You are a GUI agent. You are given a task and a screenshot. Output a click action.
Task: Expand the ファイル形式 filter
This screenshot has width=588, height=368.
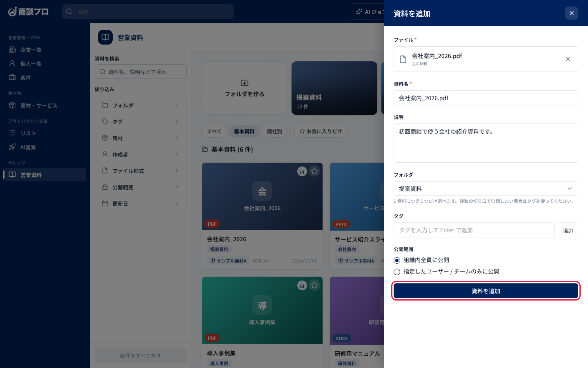(x=140, y=171)
